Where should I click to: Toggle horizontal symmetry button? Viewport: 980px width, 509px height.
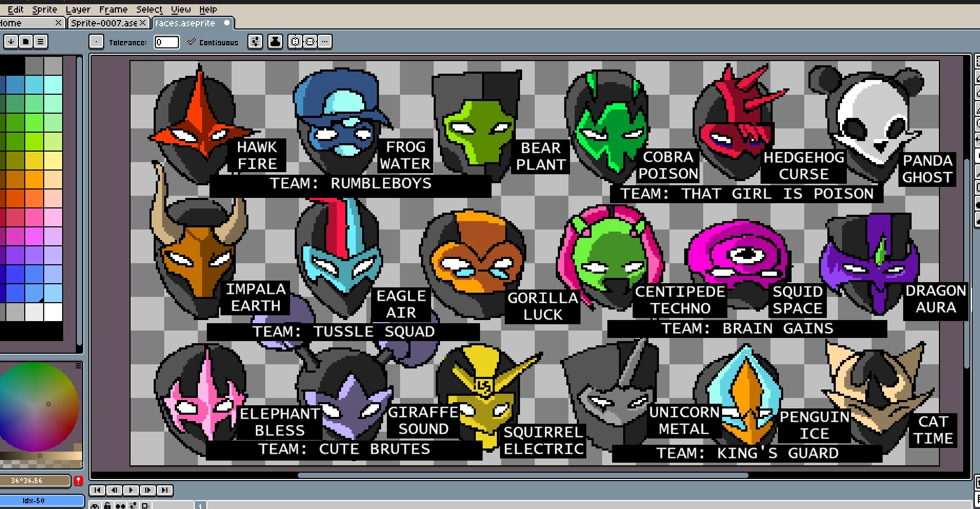[295, 42]
